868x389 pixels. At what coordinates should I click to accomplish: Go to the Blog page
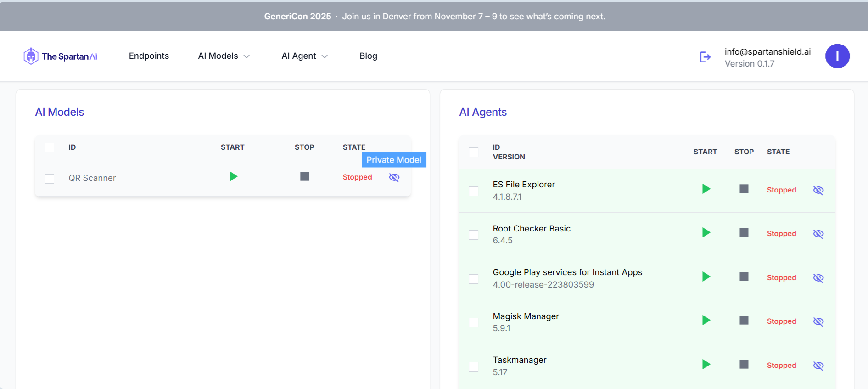368,56
